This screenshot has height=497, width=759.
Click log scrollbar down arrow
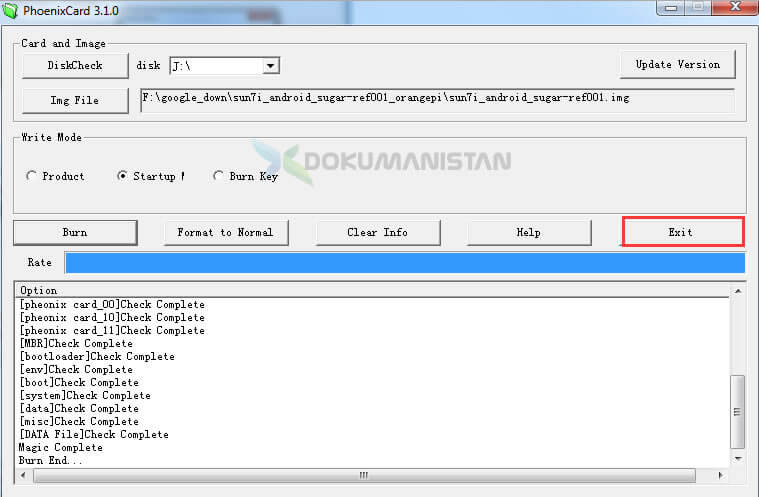(x=738, y=458)
